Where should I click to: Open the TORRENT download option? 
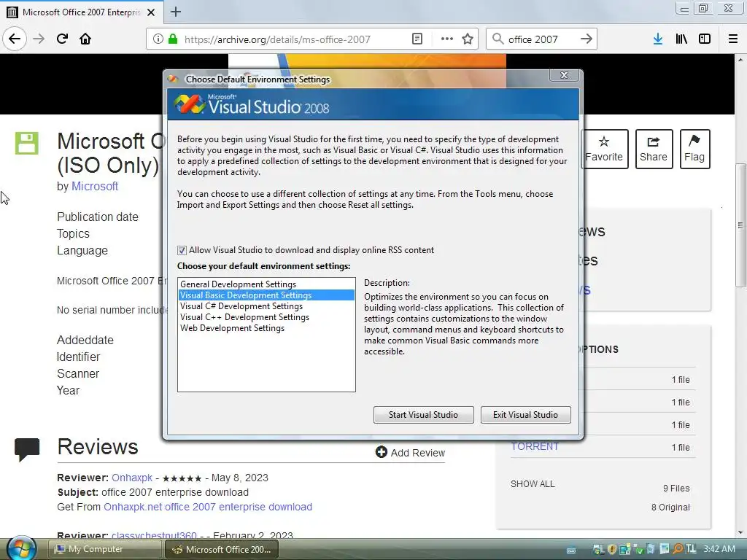[x=535, y=447]
